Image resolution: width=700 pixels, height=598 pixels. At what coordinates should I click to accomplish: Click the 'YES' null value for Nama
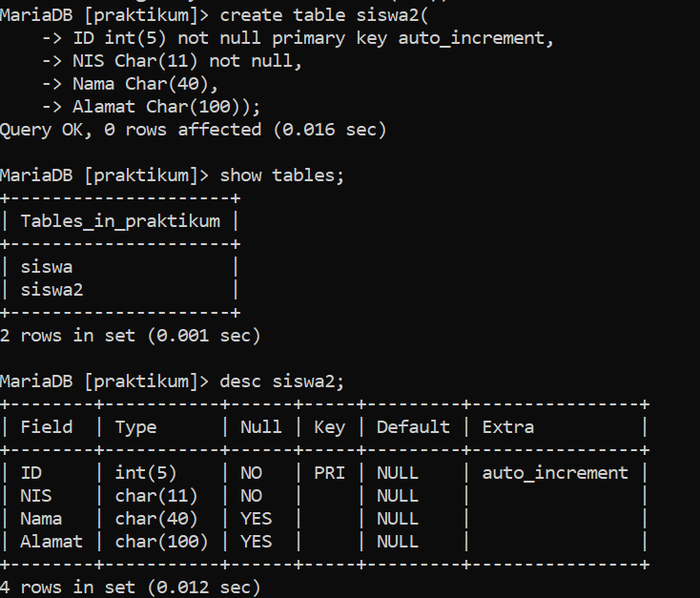(257, 519)
